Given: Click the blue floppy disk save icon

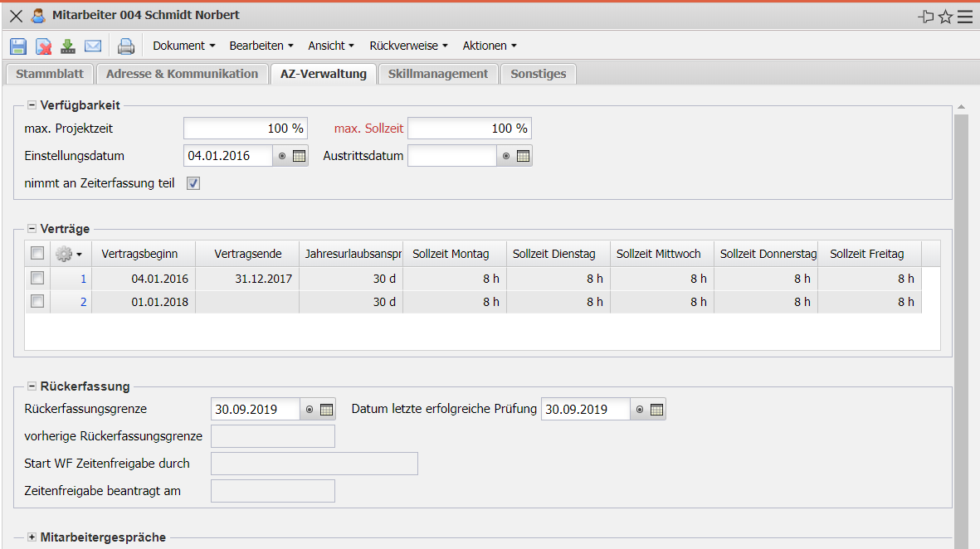Looking at the screenshot, I should click(18, 46).
